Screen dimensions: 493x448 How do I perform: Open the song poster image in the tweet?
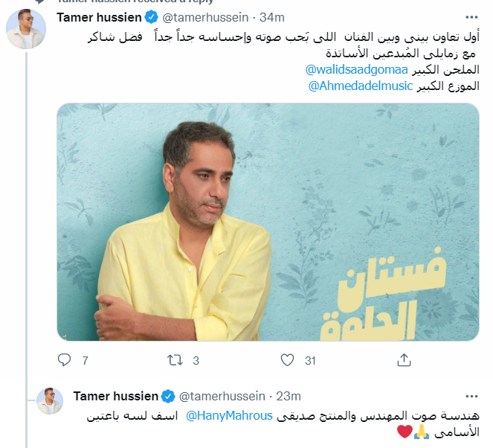point(268,222)
